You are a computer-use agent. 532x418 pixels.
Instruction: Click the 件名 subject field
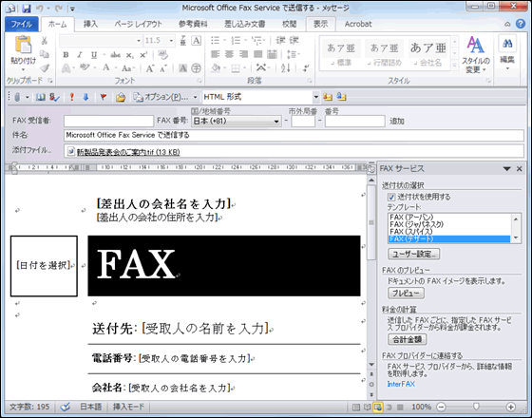click(x=294, y=135)
